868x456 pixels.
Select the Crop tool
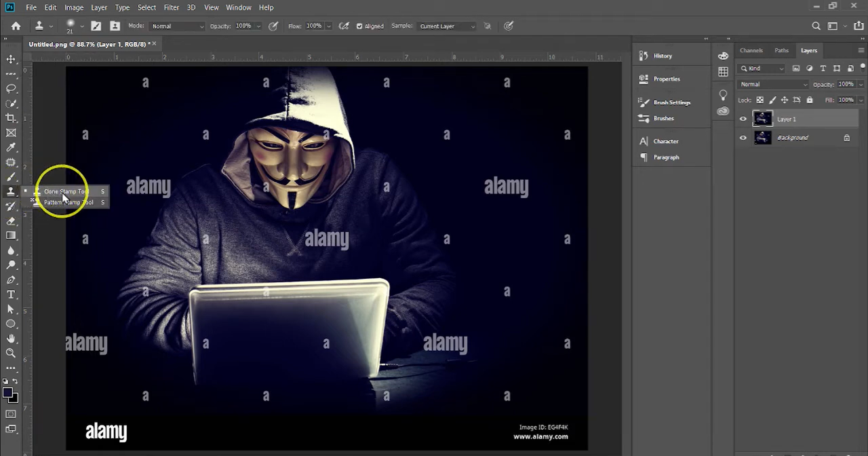(11, 118)
